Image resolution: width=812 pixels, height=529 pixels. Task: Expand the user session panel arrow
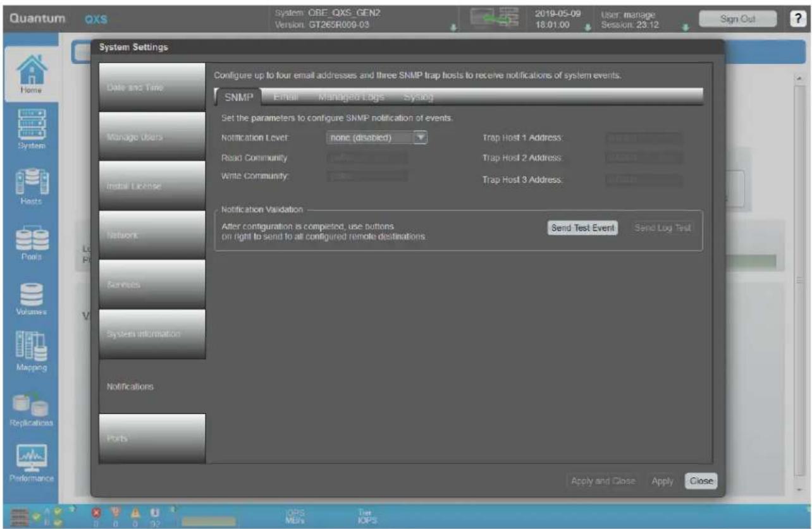pos(686,28)
